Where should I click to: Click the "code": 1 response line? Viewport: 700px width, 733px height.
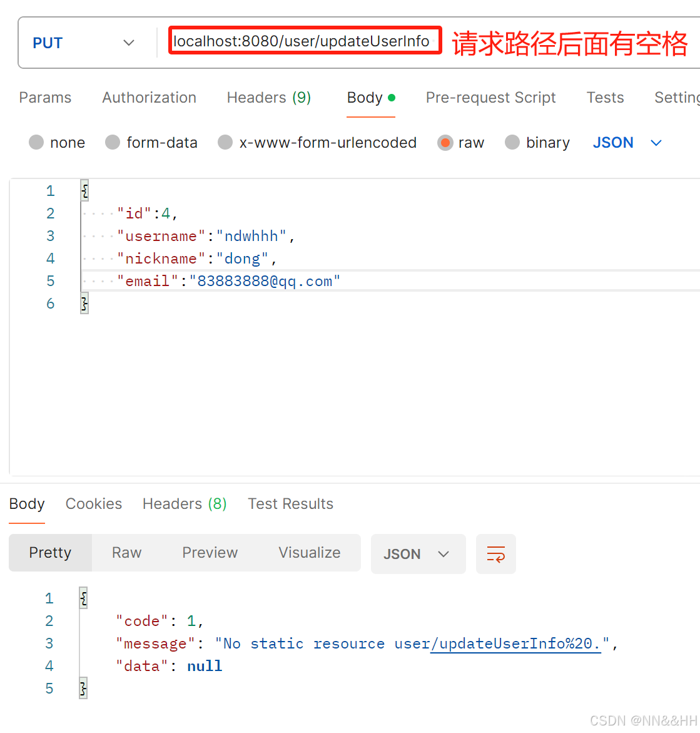[160, 621]
